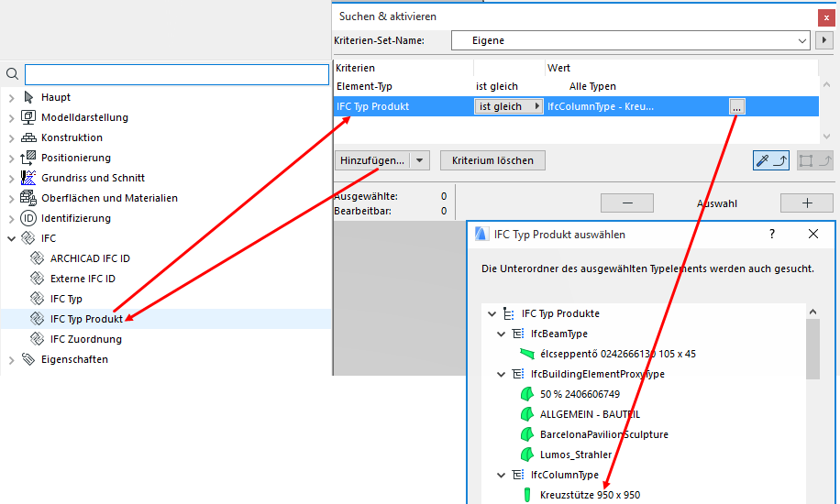
Task: Select the IFC Typ criterion
Action: tap(66, 299)
